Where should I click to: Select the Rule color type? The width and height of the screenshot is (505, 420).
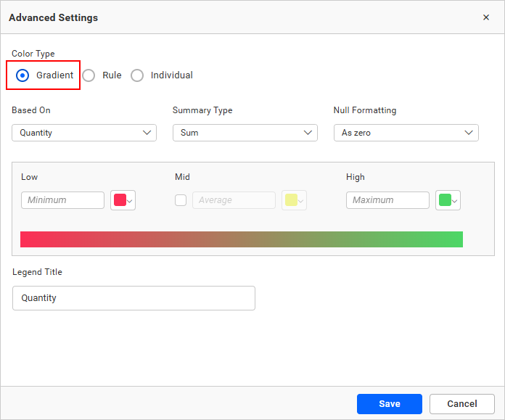[89, 75]
